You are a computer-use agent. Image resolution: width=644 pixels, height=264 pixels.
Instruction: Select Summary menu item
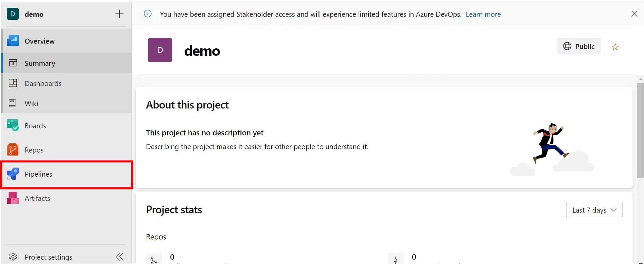click(66, 63)
